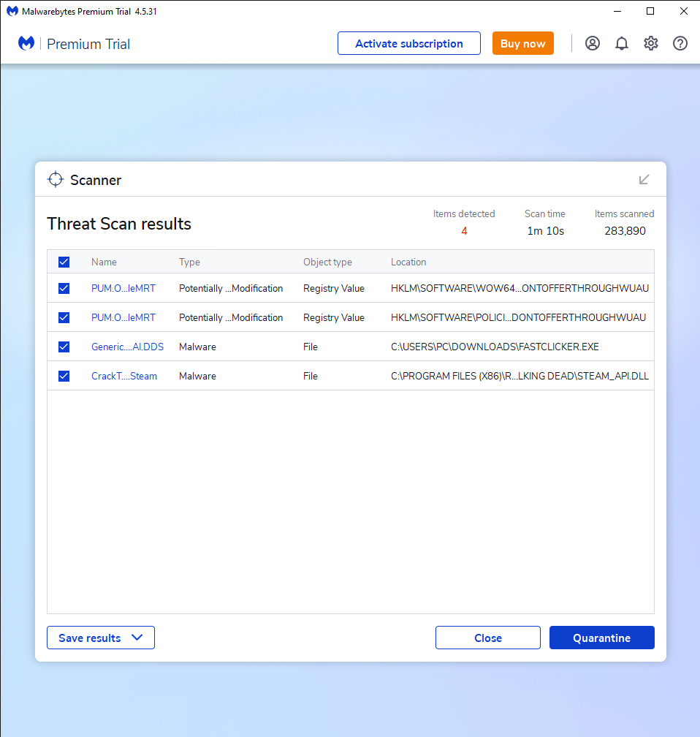This screenshot has height=737, width=700.
Task: Open the Generic....AI.DDS threat link
Action: 127,347
